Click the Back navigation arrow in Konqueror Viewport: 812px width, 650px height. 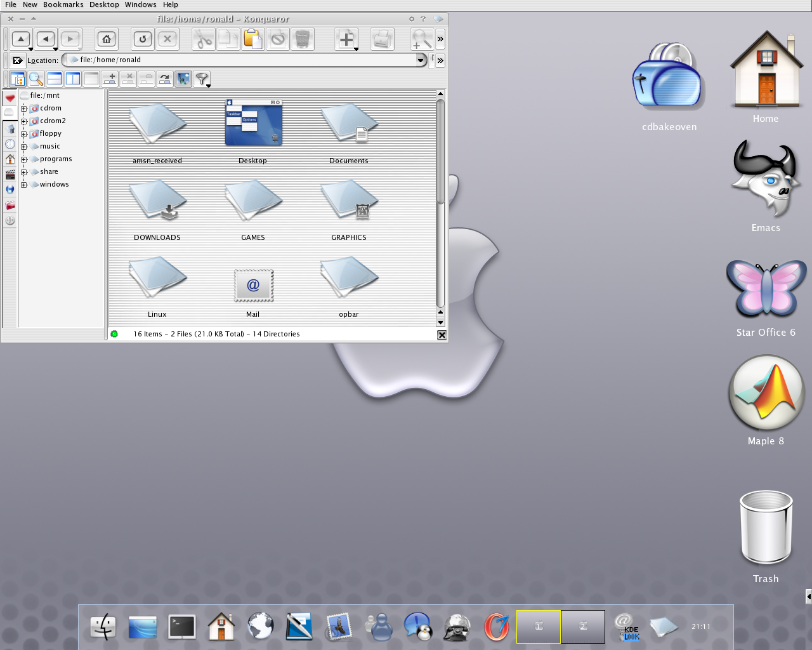tap(46, 39)
